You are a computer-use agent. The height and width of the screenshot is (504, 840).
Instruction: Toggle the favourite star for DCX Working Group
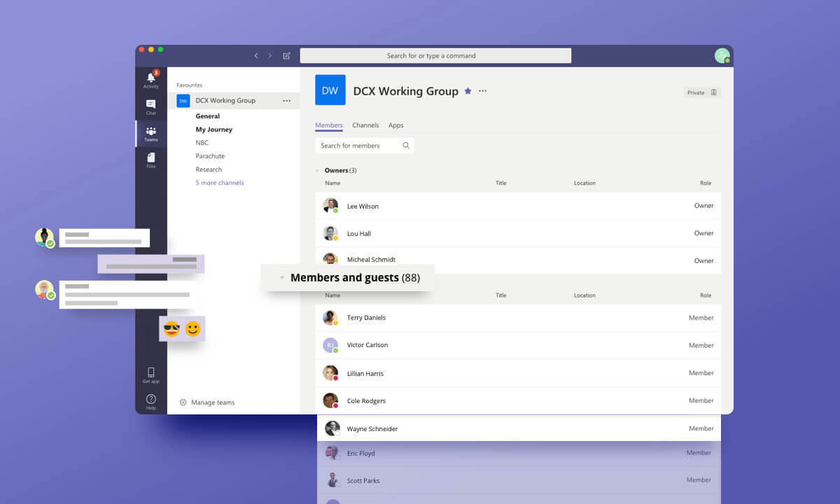[x=468, y=91]
